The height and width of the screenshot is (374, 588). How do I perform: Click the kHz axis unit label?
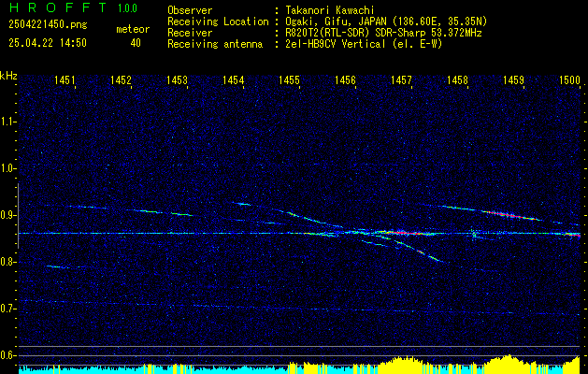[x=8, y=76]
